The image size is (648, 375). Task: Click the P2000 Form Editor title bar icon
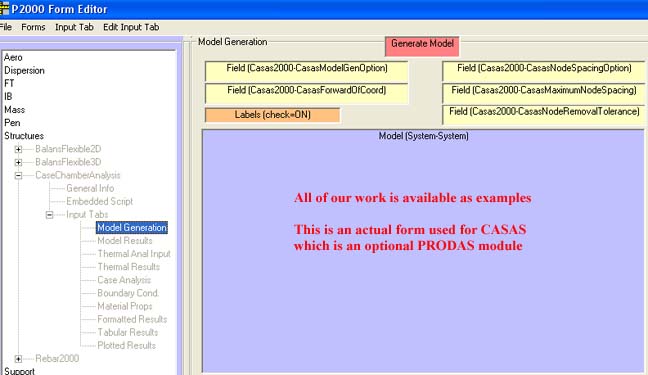pos(4,9)
